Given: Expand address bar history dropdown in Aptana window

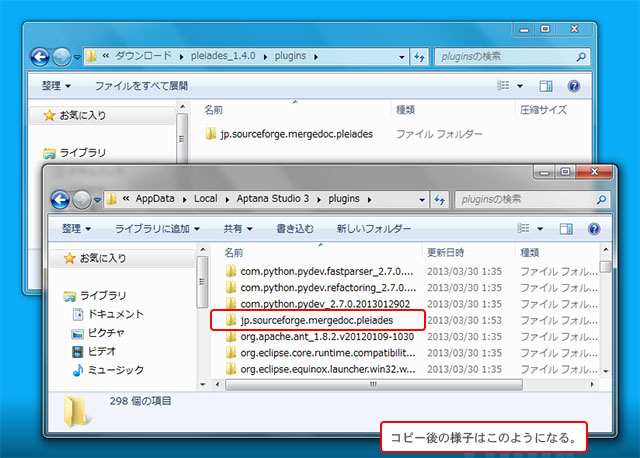Looking at the screenshot, I should 422,200.
